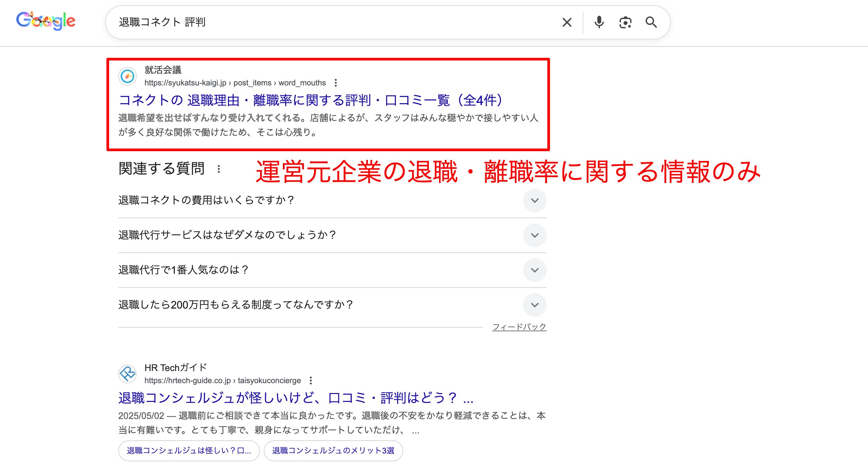Image resolution: width=868 pixels, height=464 pixels.
Task: Expand 退職コネクトの費用はいくらですか？ question
Action: [332, 200]
